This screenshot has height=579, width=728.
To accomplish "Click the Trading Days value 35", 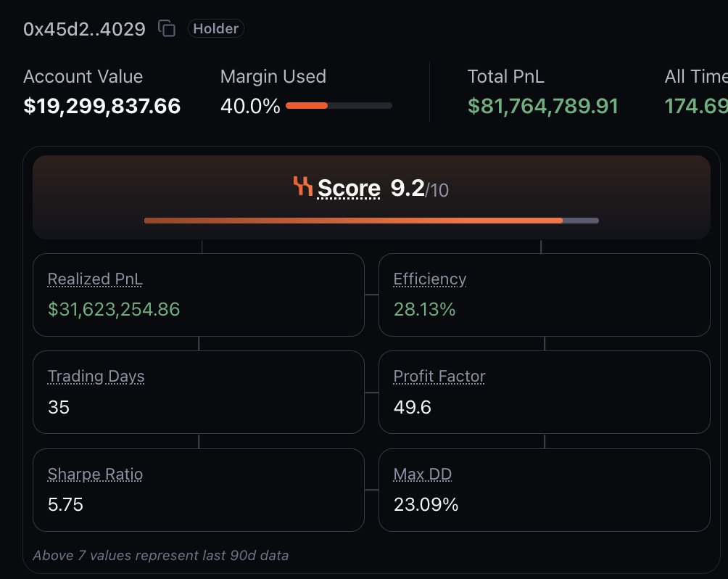I will (59, 407).
